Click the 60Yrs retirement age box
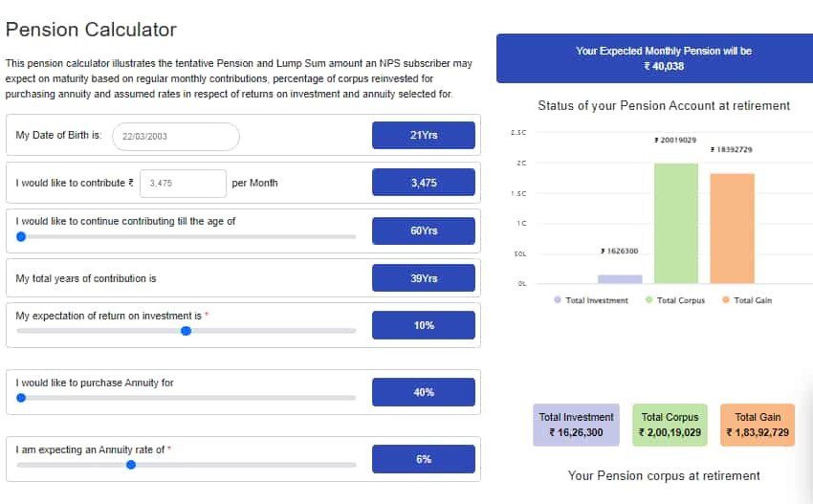This screenshot has width=813, height=504. (423, 230)
